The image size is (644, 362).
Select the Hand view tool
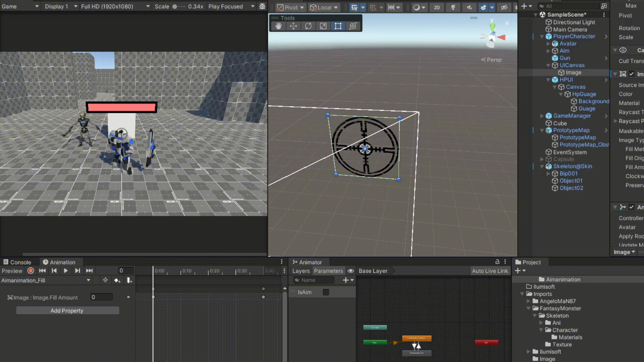278,26
